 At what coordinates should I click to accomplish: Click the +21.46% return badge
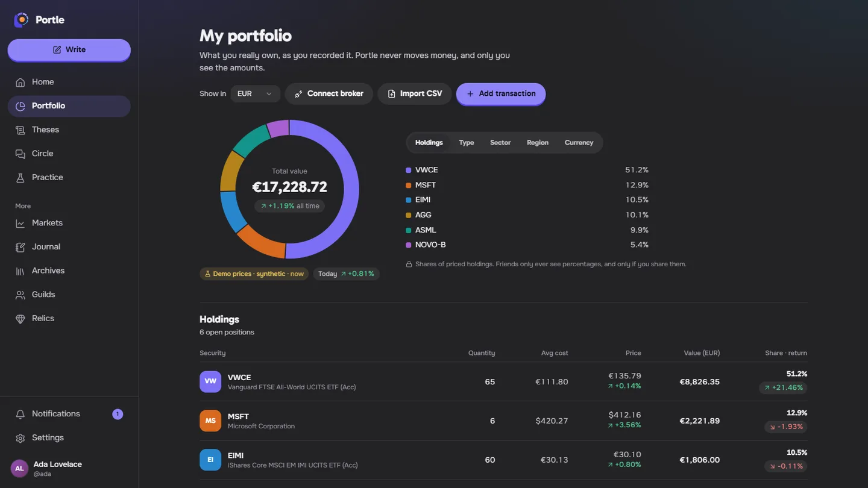784,388
